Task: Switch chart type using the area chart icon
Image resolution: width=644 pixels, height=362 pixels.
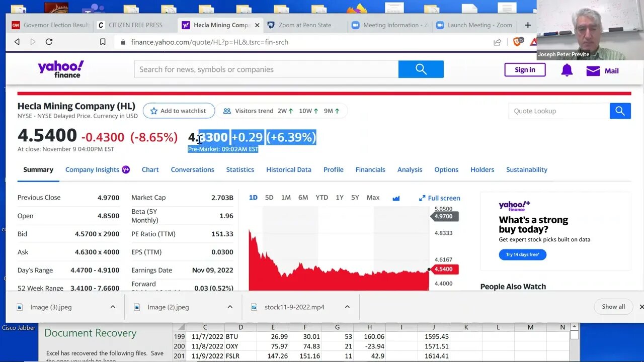Action: [x=396, y=198]
